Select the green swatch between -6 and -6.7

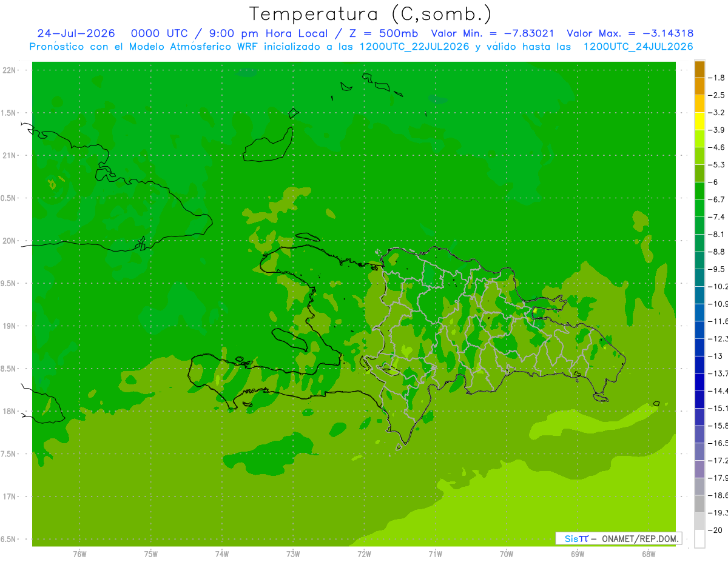699,191
